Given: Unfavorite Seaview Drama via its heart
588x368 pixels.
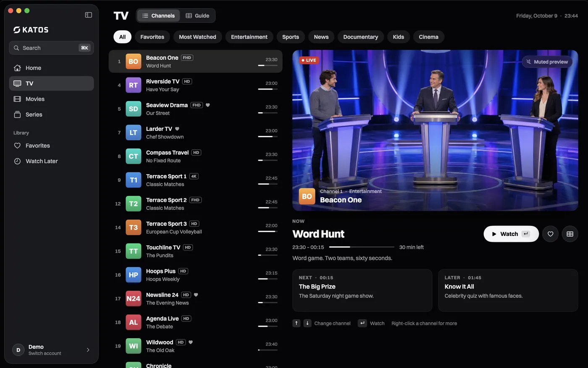Looking at the screenshot, I should [207, 105].
